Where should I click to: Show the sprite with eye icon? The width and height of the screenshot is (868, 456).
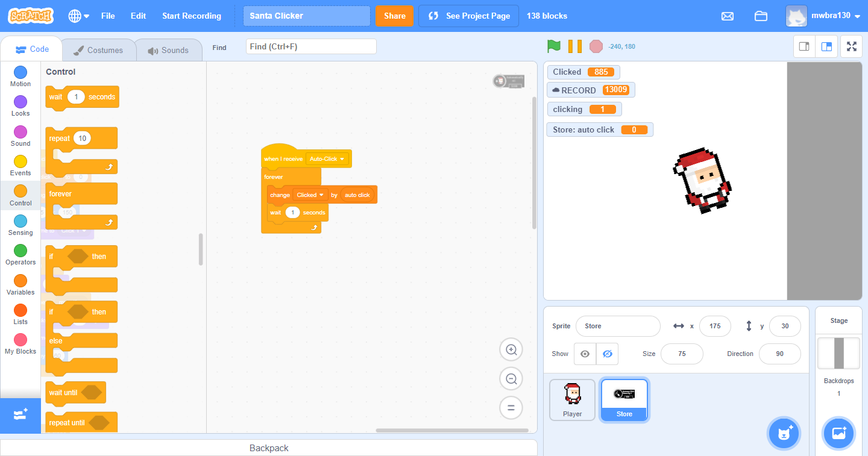click(x=585, y=354)
